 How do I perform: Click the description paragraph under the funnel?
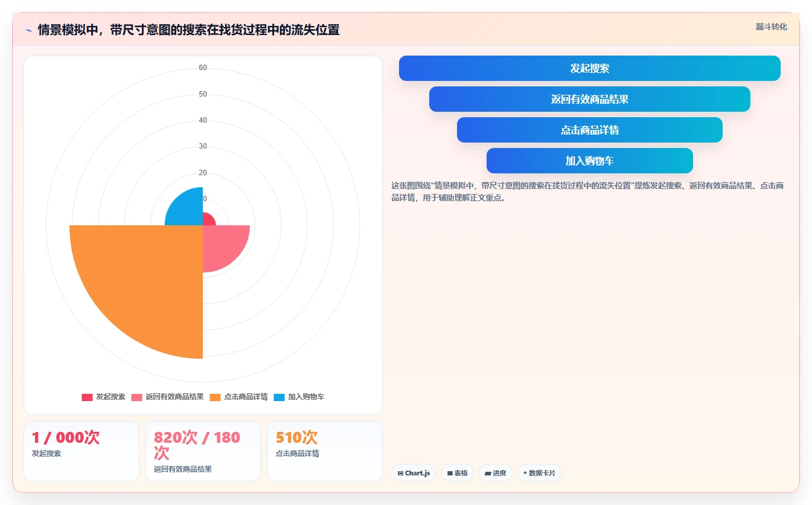(x=587, y=191)
